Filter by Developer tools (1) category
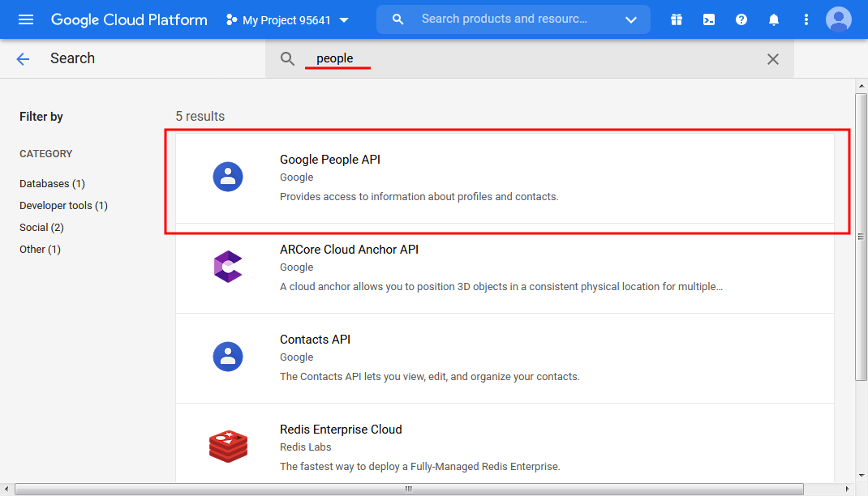This screenshot has height=496, width=868. (63, 206)
